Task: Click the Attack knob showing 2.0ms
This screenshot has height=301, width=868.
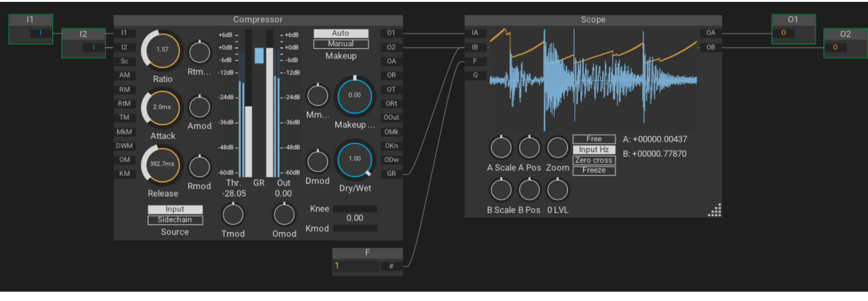Action: [x=162, y=107]
